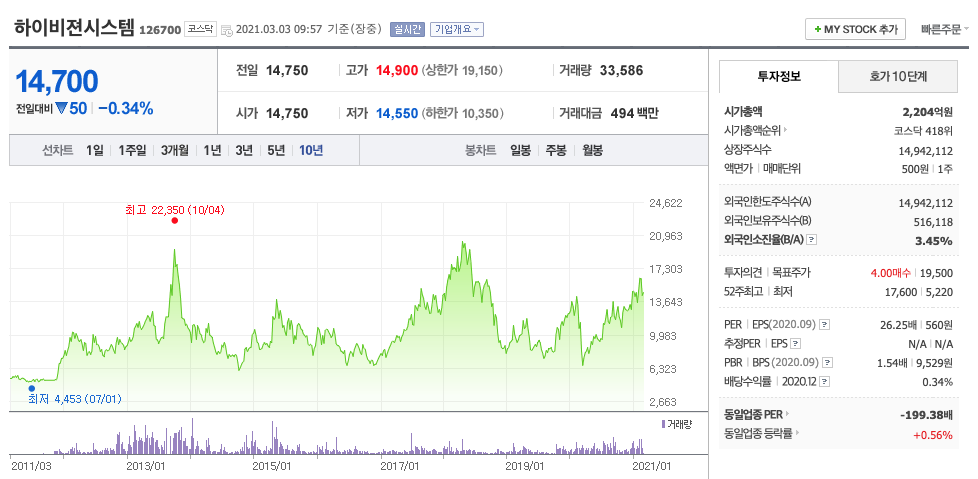Click the 코스닥 418위 rank value
Viewport: 978px width, 479px height.
click(x=923, y=131)
